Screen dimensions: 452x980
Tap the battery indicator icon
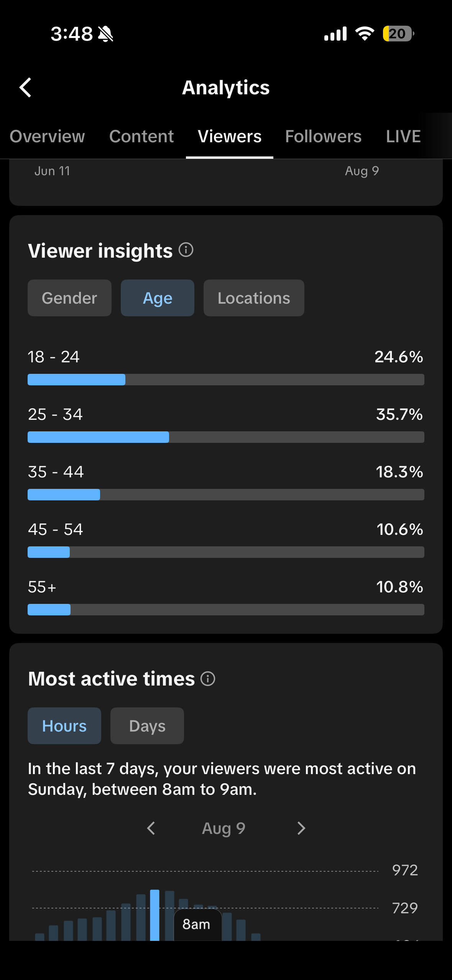pos(398,34)
